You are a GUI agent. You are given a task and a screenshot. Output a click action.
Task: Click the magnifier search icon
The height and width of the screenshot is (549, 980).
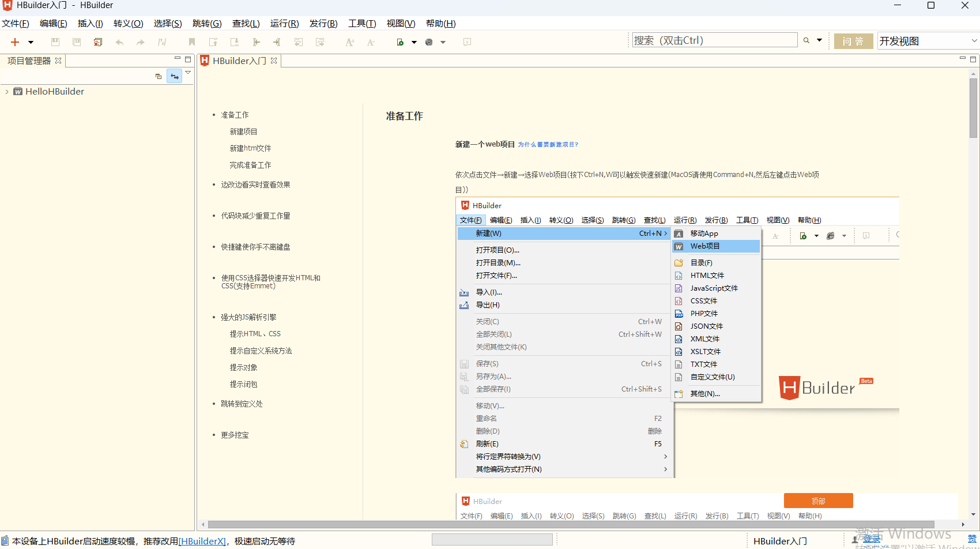click(x=806, y=40)
